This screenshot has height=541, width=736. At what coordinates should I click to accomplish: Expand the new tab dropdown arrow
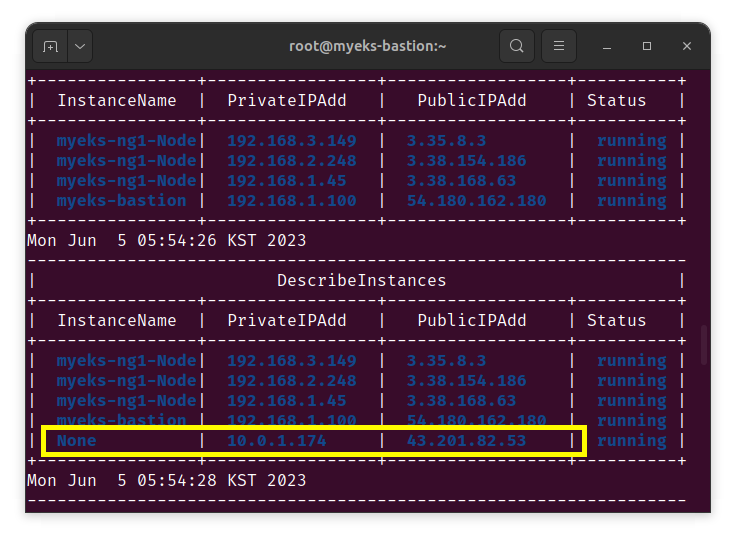click(80, 46)
